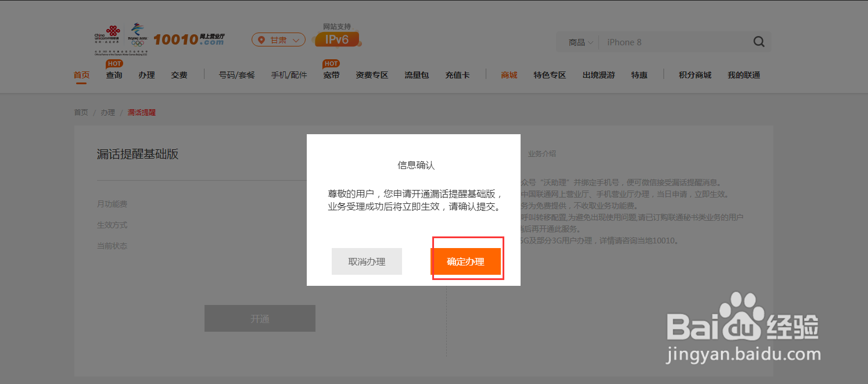
Task: Open the 我的联通 menu item
Action: pyautogui.click(x=744, y=75)
